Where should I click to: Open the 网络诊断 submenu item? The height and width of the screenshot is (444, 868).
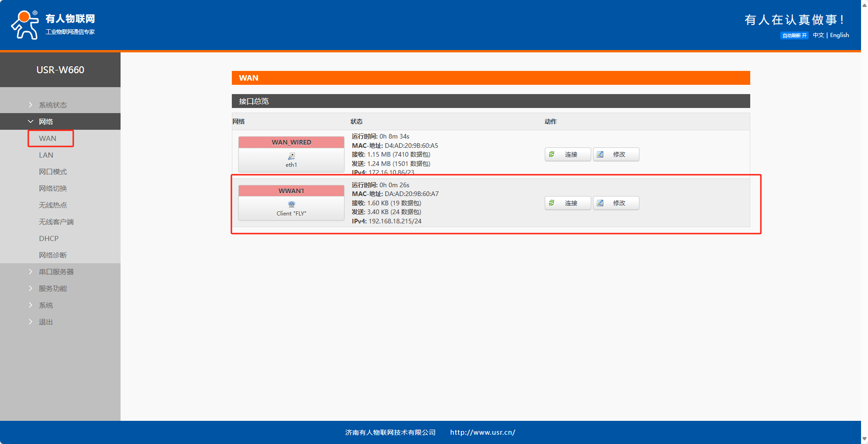[53, 255]
